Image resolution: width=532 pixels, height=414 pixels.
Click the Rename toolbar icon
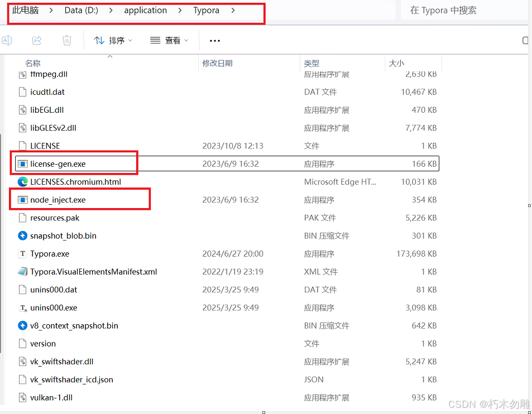tap(7, 40)
